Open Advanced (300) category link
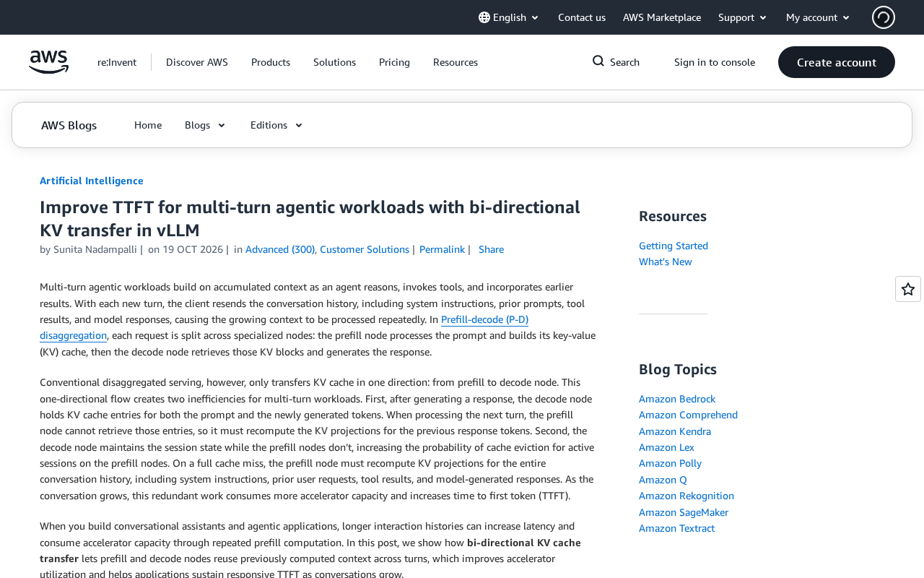Screen dimensions: 924x578 click(x=280, y=249)
